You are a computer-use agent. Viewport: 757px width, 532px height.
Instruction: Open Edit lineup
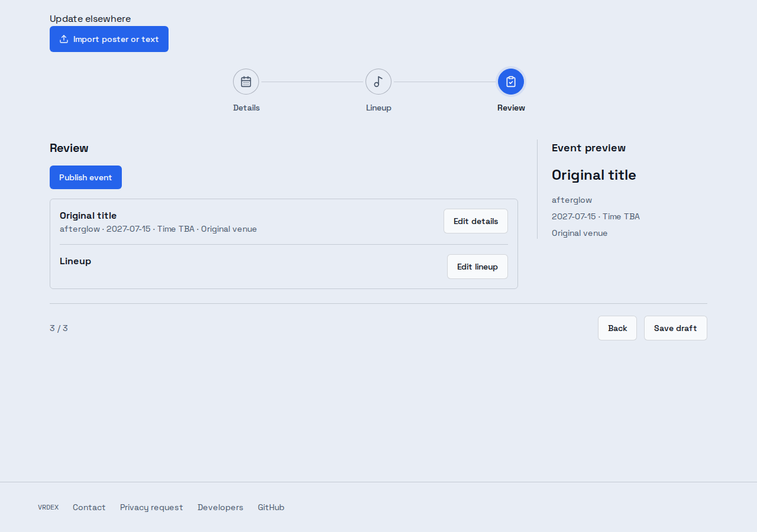click(x=477, y=267)
